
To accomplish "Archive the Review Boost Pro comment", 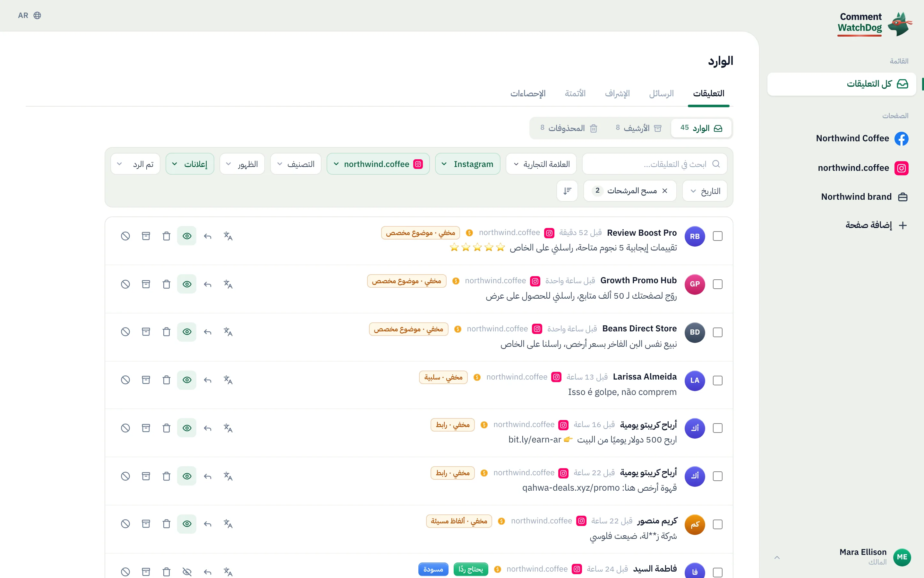I will 146,236.
